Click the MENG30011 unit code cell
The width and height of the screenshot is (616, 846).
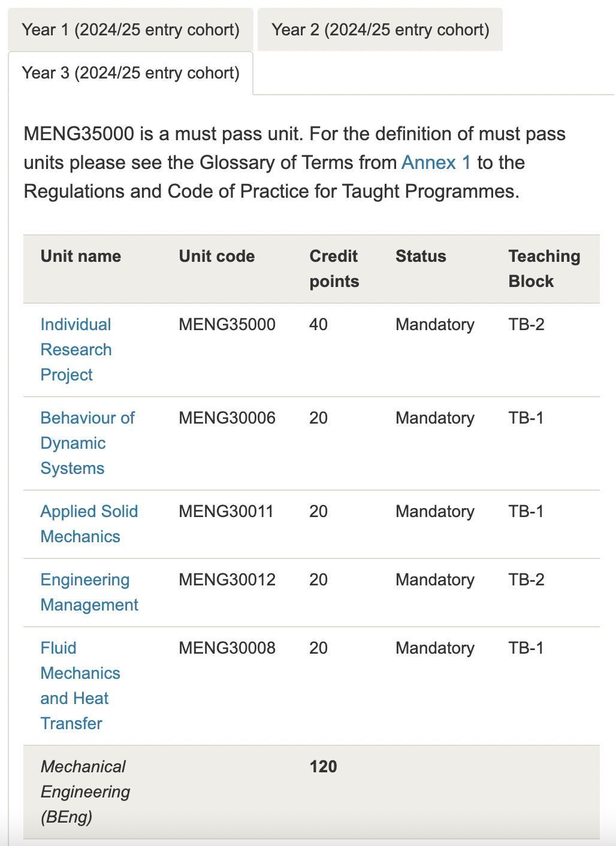(x=226, y=511)
